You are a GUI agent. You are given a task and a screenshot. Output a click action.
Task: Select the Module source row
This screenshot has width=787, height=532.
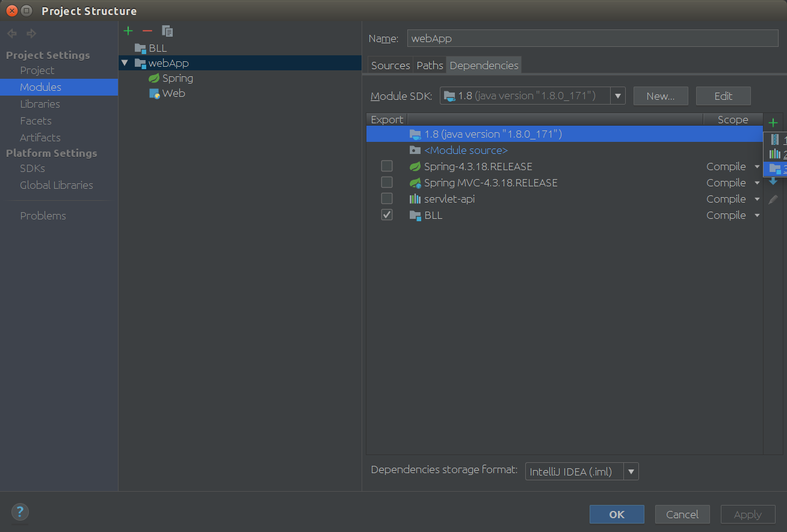point(564,150)
